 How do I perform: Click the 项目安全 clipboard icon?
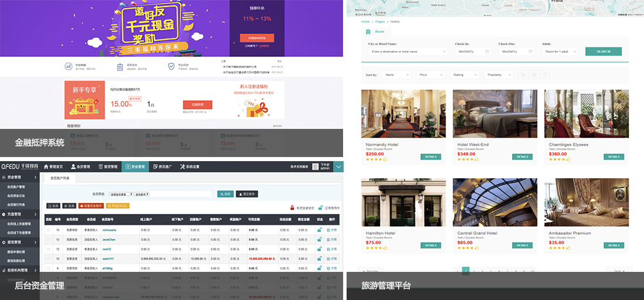120,67
